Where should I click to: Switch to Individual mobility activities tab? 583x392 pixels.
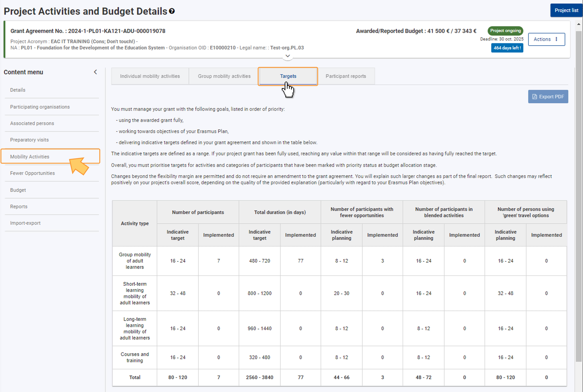click(x=150, y=76)
